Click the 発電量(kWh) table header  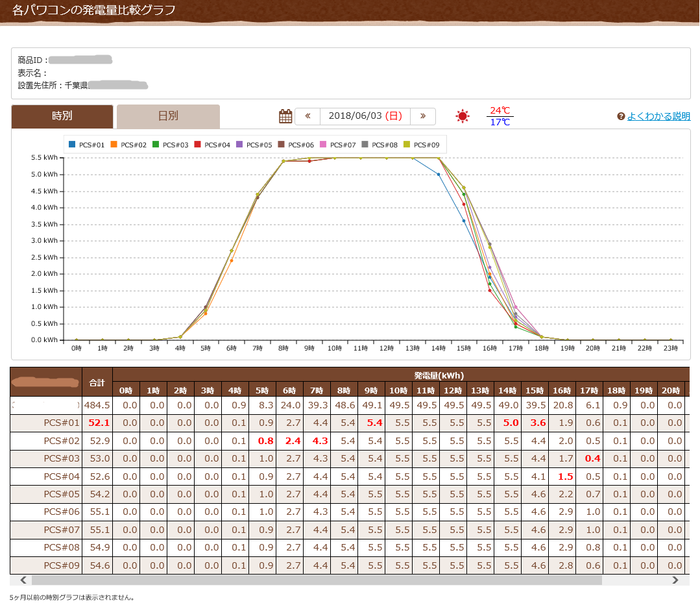point(439,375)
